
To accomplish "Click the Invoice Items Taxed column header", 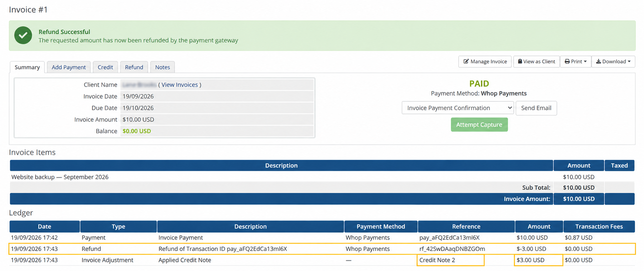I will 619,165.
